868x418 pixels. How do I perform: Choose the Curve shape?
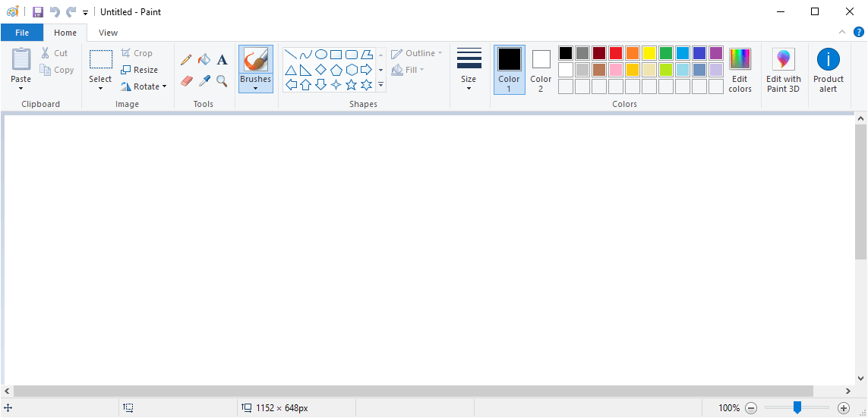click(305, 54)
